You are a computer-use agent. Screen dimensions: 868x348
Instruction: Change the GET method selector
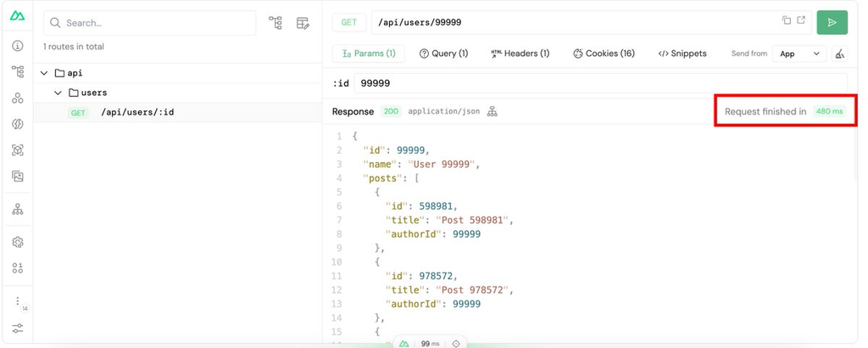348,23
